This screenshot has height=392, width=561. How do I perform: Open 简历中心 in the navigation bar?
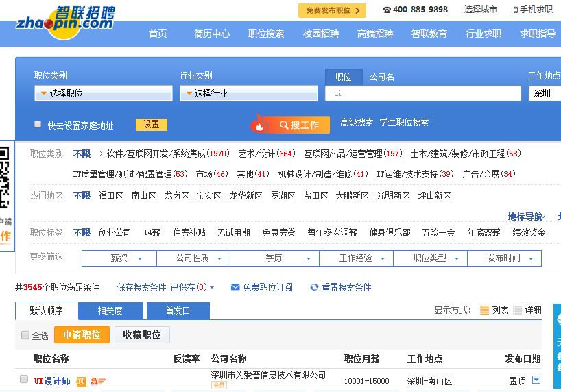(x=212, y=34)
